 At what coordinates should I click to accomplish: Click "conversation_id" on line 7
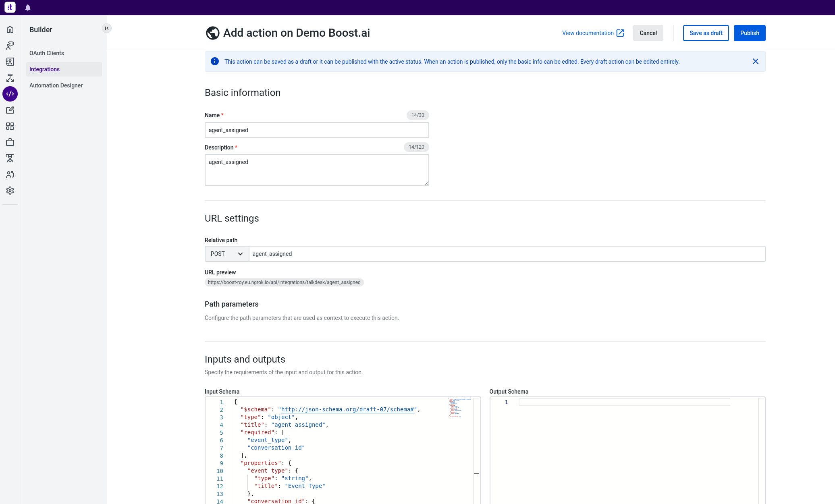tap(276, 448)
